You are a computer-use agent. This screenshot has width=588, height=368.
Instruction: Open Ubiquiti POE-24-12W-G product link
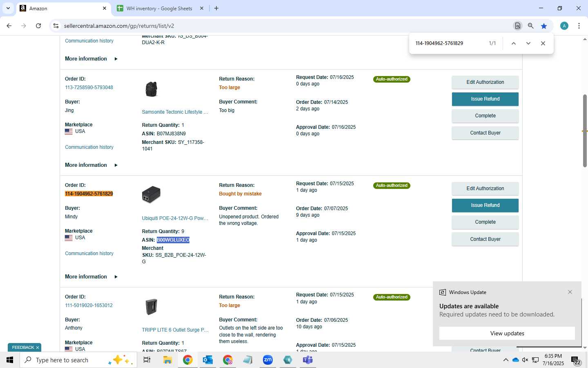click(x=175, y=218)
